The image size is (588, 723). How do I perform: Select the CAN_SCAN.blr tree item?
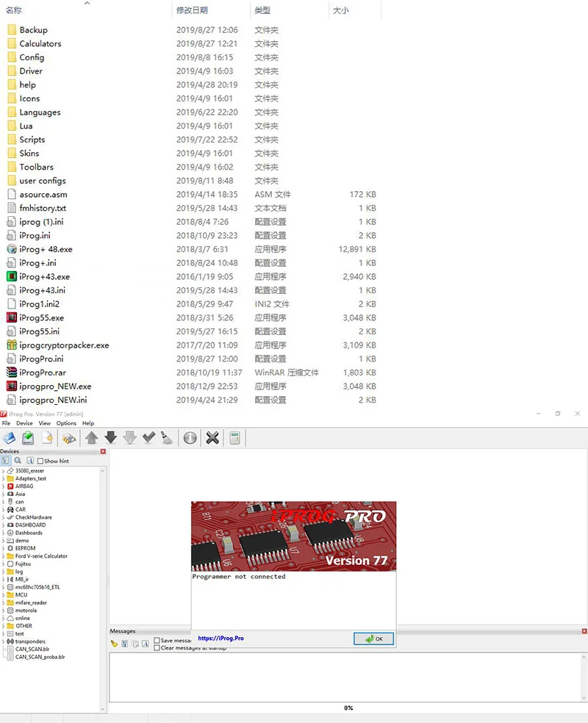32,650
